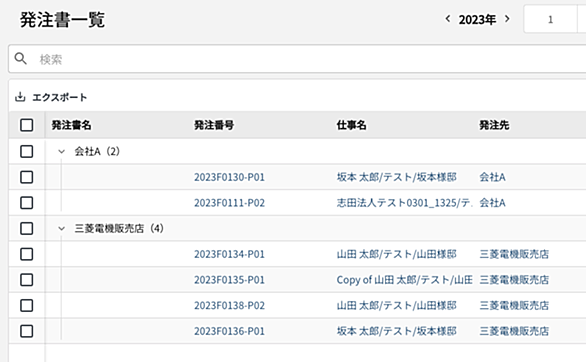Image resolution: width=586 pixels, height=362 pixels.
Task: Click the search magnifier icon
Action: click(x=21, y=59)
